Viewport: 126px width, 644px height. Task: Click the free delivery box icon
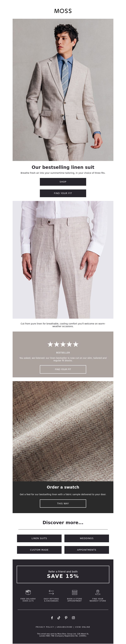click(28, 592)
